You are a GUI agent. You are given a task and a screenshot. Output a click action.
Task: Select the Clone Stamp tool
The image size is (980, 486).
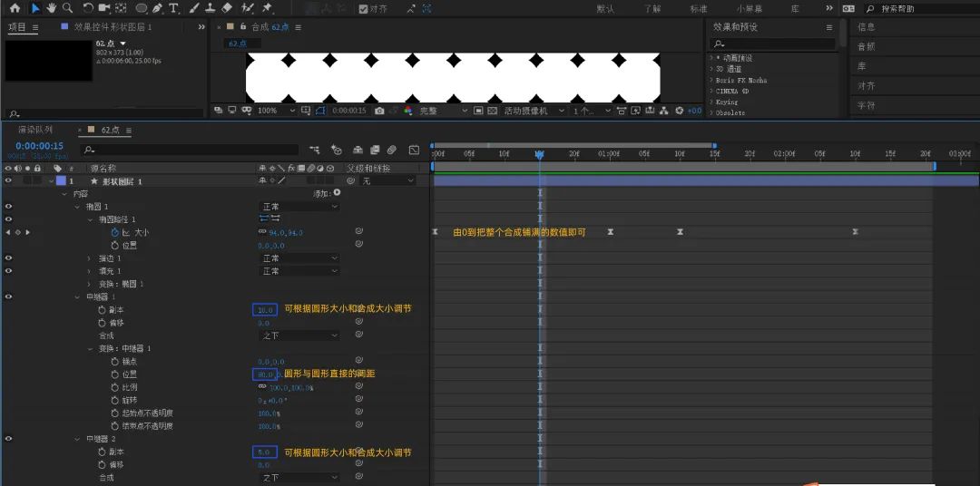(x=211, y=8)
